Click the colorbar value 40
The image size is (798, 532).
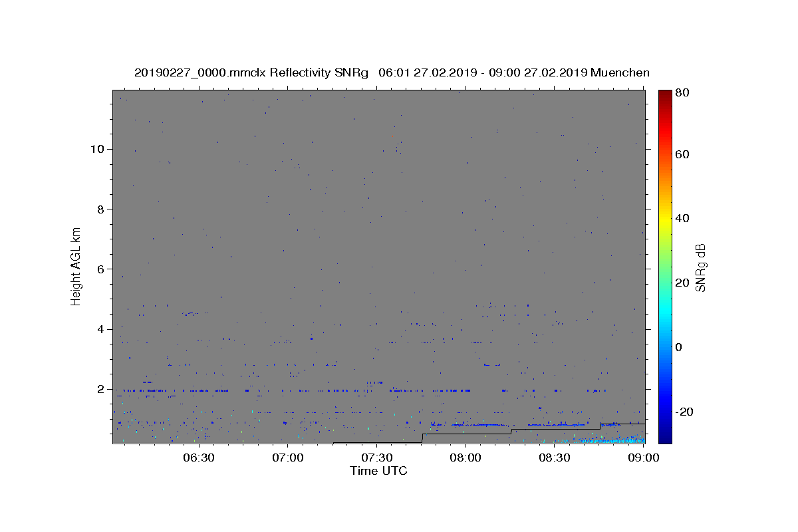[682, 218]
